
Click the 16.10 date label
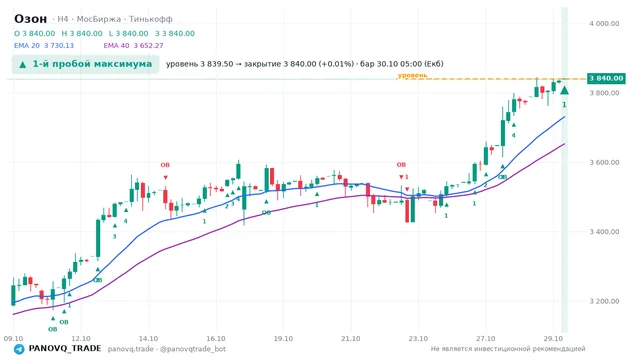pos(216,339)
